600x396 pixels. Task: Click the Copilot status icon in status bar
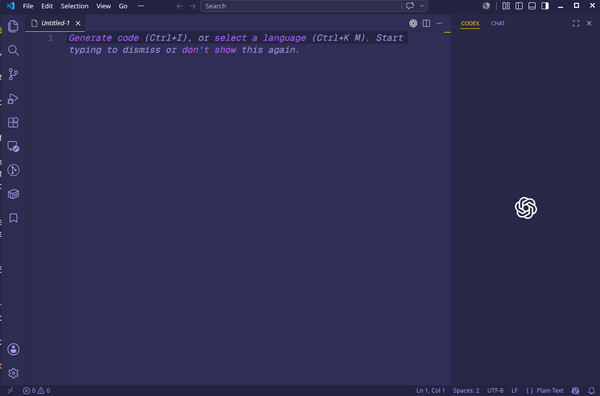point(575,391)
